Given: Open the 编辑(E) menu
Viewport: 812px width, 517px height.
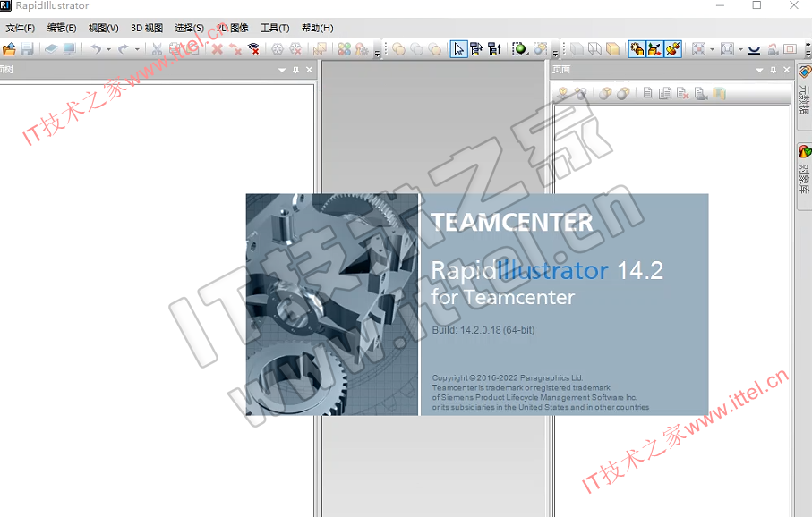Looking at the screenshot, I should click(x=62, y=28).
